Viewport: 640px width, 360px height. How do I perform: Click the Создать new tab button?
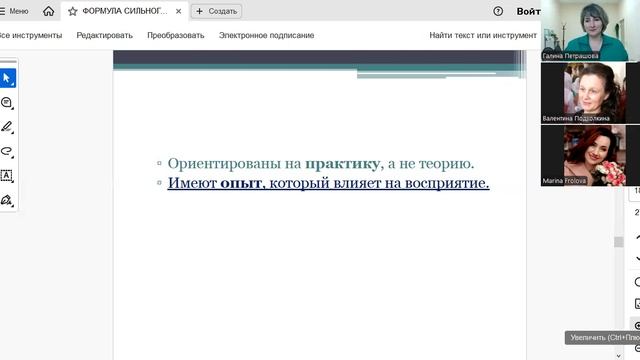pyautogui.click(x=217, y=11)
